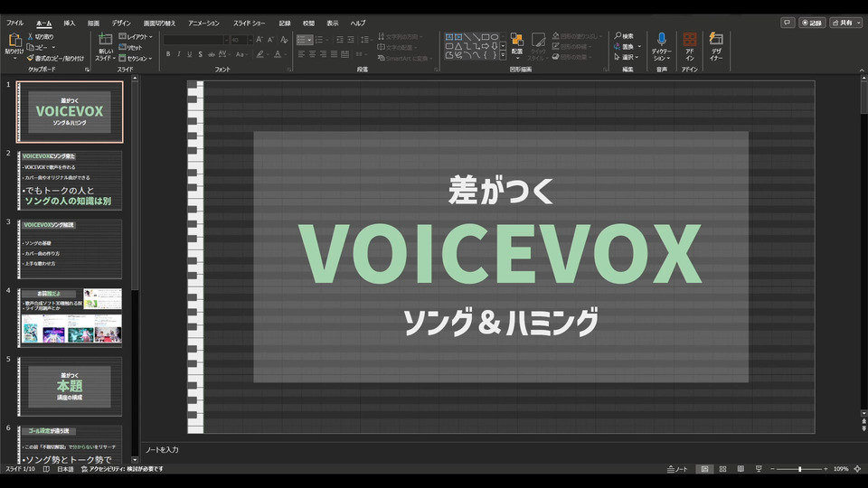The height and width of the screenshot is (488, 868).
Task: Switch to Slide Sorter view
Action: point(723,469)
